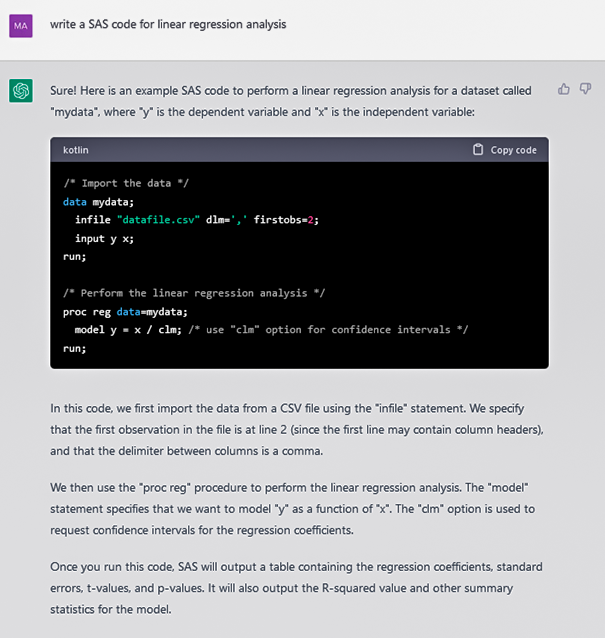605x638 pixels.
Task: Select the "proc reg data=mydata;" line
Action: [125, 312]
